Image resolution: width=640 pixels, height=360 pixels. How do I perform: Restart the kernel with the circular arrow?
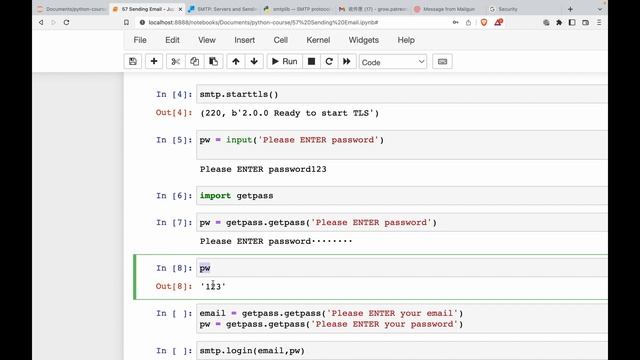pyautogui.click(x=329, y=62)
